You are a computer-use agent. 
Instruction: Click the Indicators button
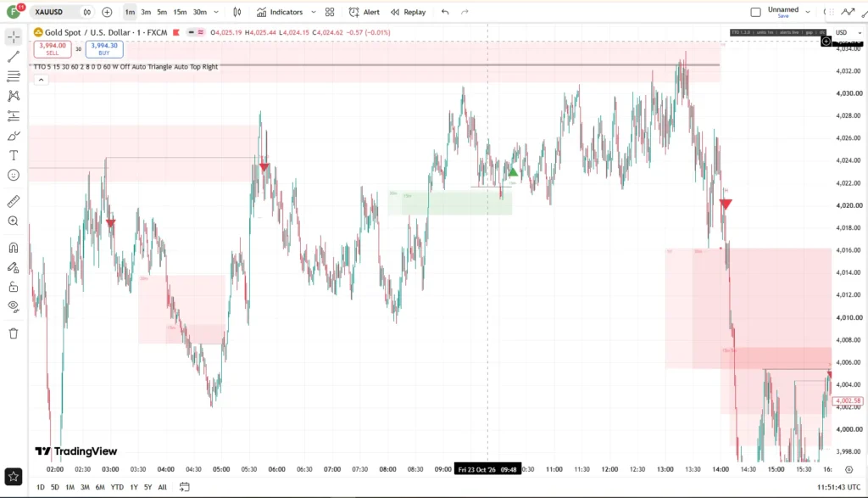pos(280,12)
